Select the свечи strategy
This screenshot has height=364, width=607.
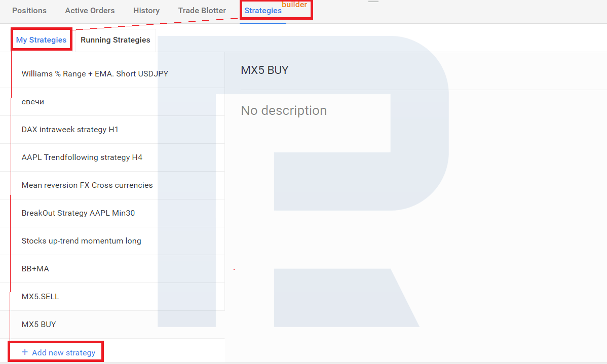pos(112,102)
